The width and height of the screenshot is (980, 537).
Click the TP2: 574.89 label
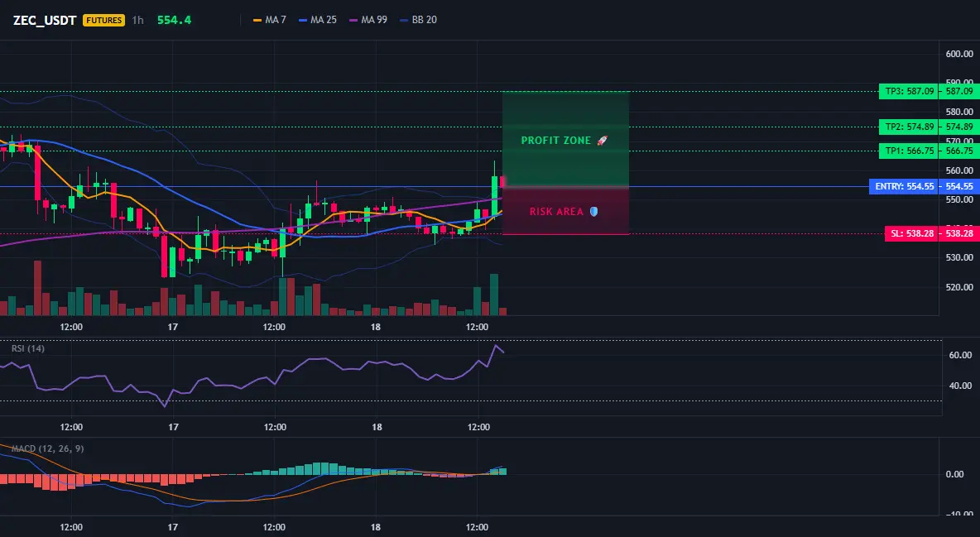pyautogui.click(x=909, y=127)
